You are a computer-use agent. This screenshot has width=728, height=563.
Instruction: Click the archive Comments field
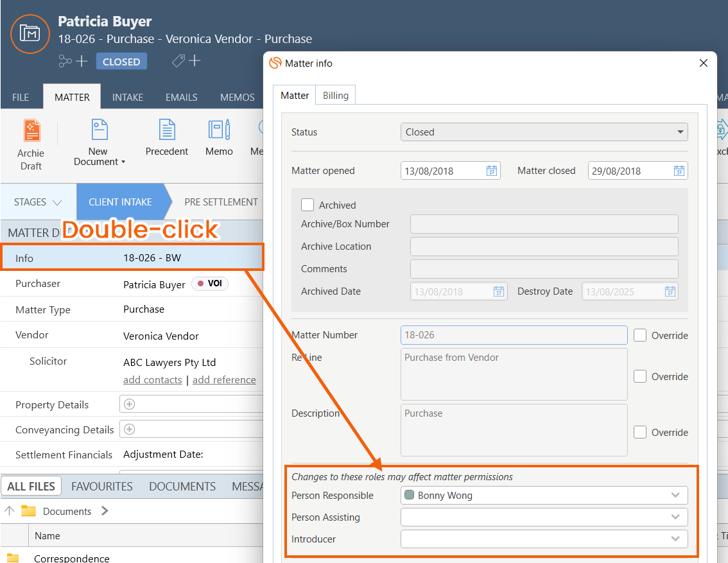(544, 269)
